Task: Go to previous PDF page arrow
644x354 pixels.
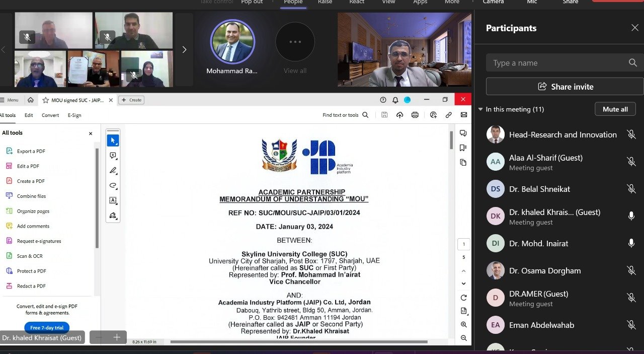Action: pos(464,271)
